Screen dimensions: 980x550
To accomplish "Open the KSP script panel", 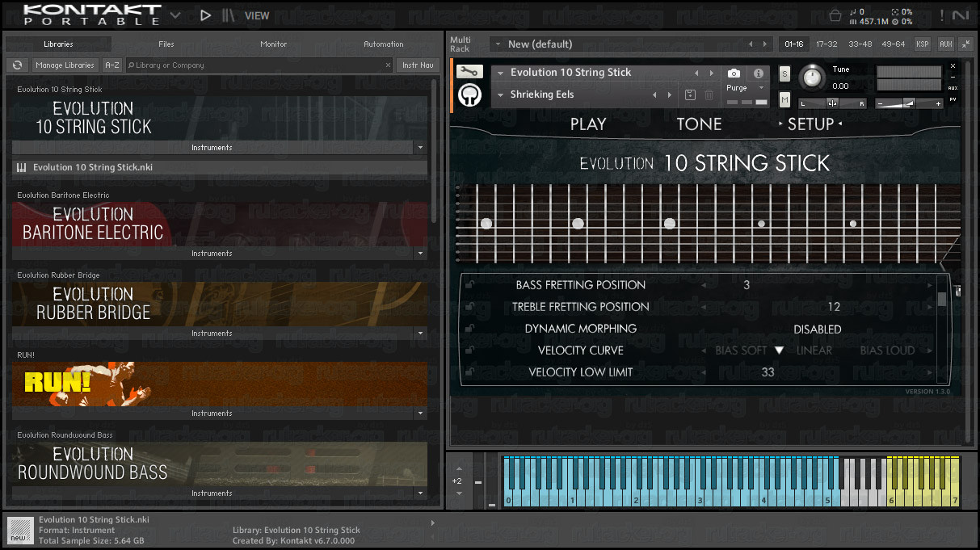I will coord(922,44).
